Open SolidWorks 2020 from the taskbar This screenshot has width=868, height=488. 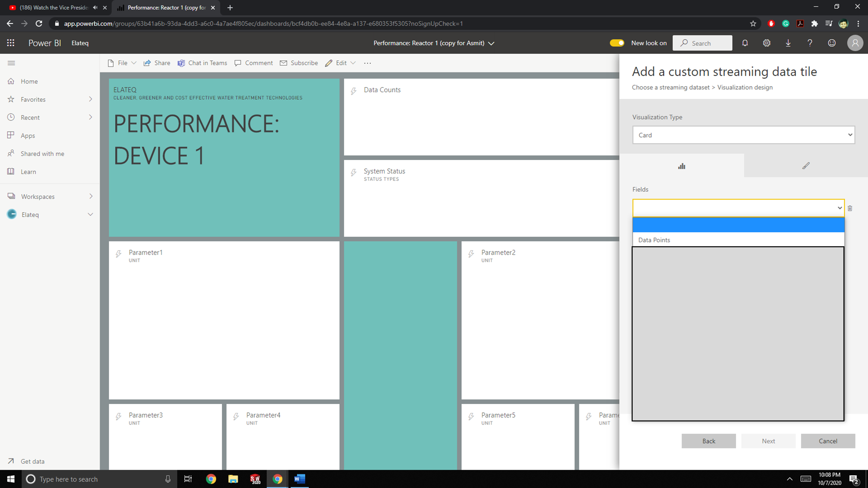255,479
